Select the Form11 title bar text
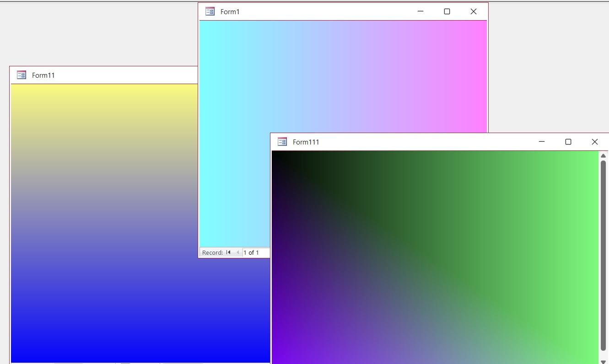609x364 pixels. tap(43, 75)
